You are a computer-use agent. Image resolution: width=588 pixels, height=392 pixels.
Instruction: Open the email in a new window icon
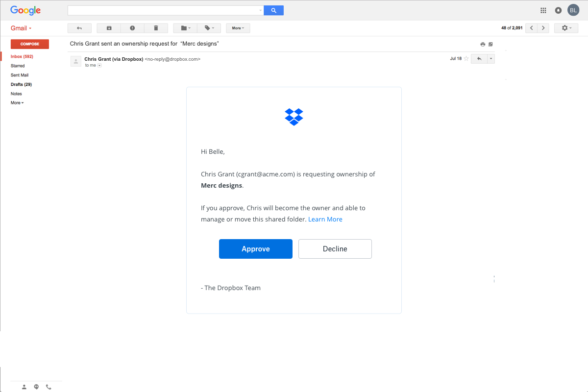[490, 44]
